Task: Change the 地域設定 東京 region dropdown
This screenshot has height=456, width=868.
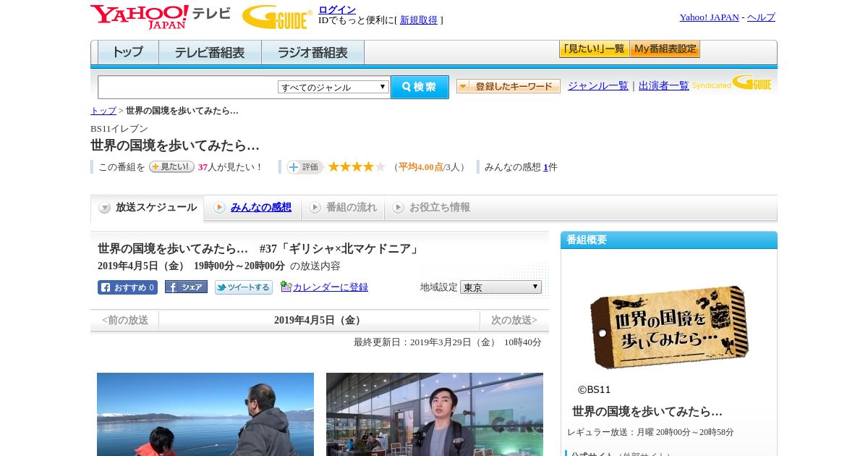Action: click(501, 287)
